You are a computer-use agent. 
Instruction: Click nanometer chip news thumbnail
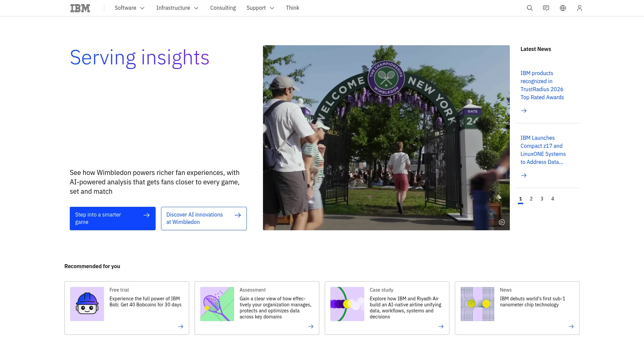(x=477, y=304)
